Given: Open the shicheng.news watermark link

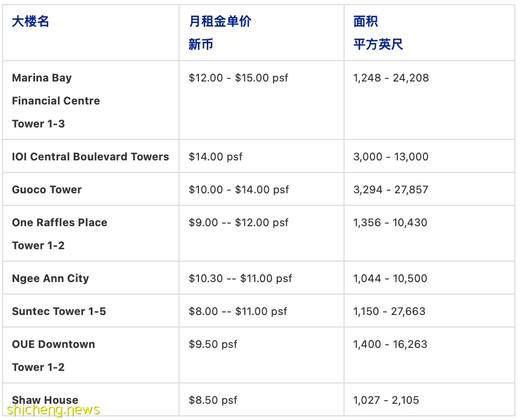Looking at the screenshot, I should pyautogui.click(x=53, y=410).
